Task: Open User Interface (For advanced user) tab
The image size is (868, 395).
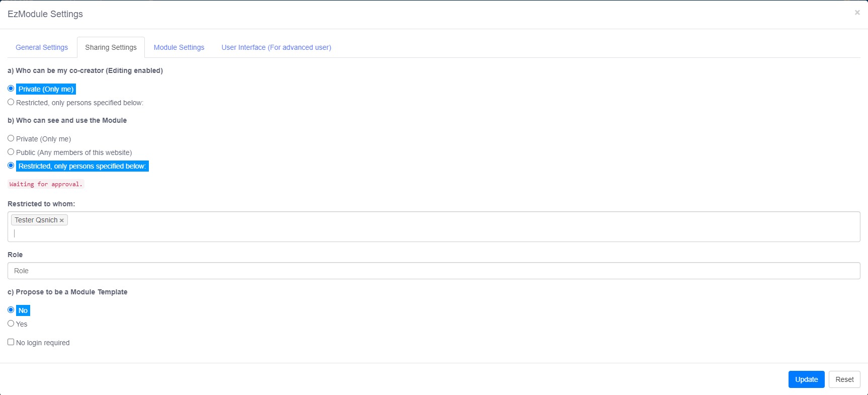Action: click(276, 47)
